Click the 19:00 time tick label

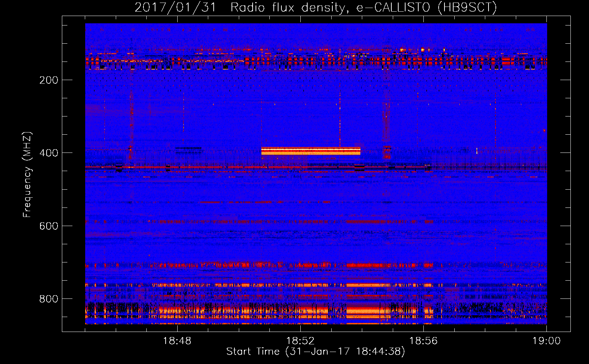pos(546,341)
